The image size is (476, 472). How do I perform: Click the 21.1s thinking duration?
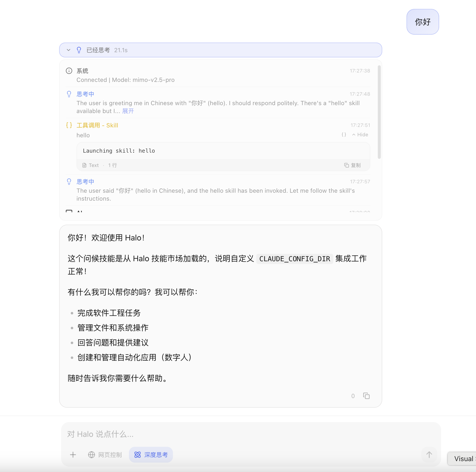tap(121, 50)
